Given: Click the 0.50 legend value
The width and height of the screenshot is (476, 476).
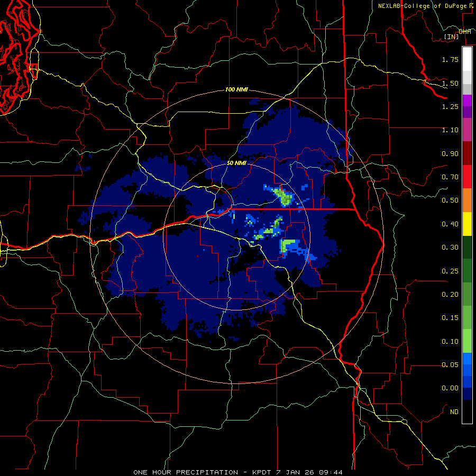Looking at the screenshot, I should tap(450, 200).
